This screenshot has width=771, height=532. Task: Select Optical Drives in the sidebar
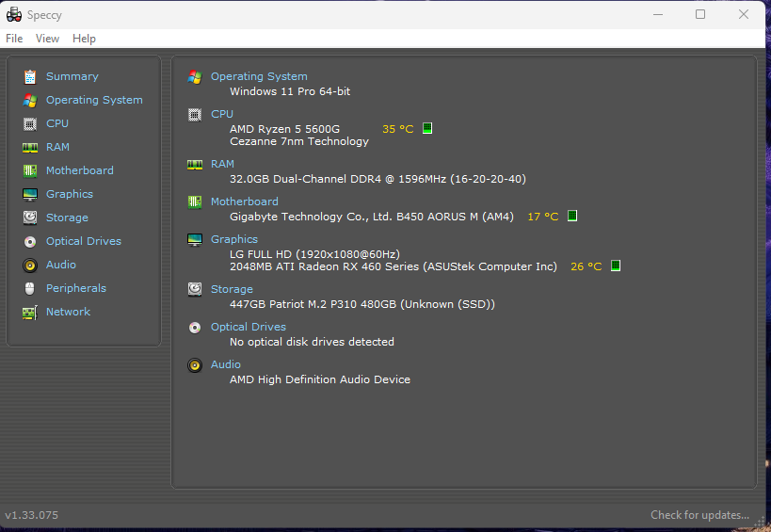pyautogui.click(x=84, y=241)
